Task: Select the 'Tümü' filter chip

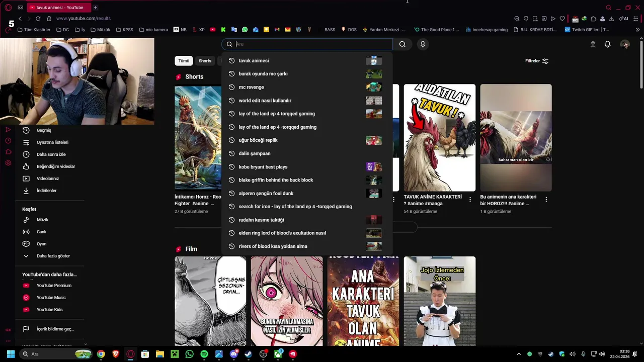Action: [x=184, y=61]
